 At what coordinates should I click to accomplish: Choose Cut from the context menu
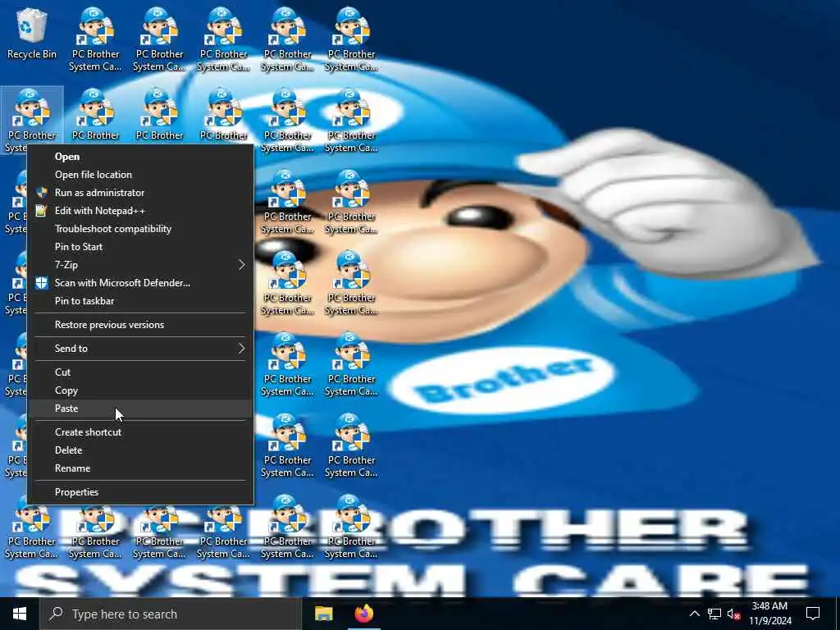[139, 372]
